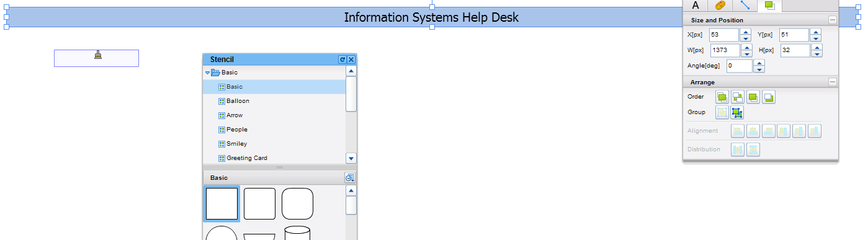Select the Arrow stencil
This screenshot has height=240, width=868.
click(274, 115)
